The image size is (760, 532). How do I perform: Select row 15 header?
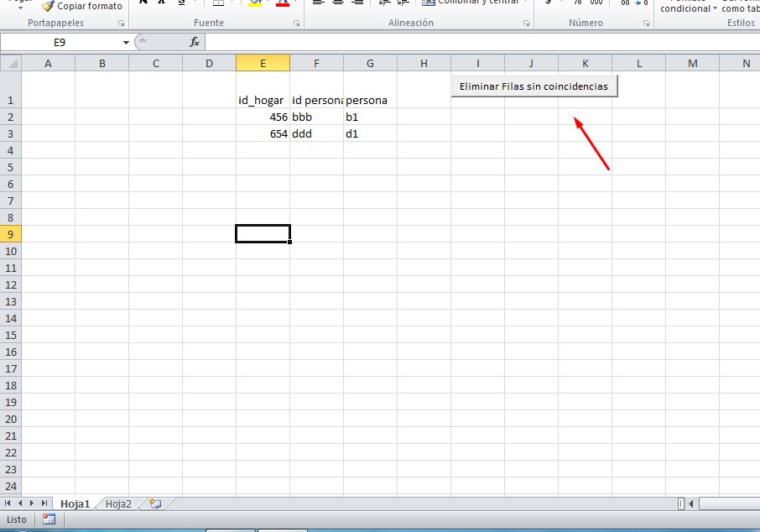point(11,335)
